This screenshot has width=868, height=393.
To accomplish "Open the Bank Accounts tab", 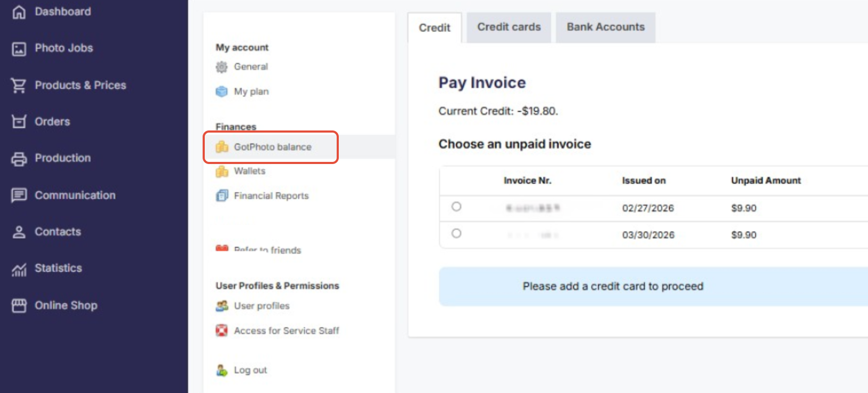I will coord(605,27).
